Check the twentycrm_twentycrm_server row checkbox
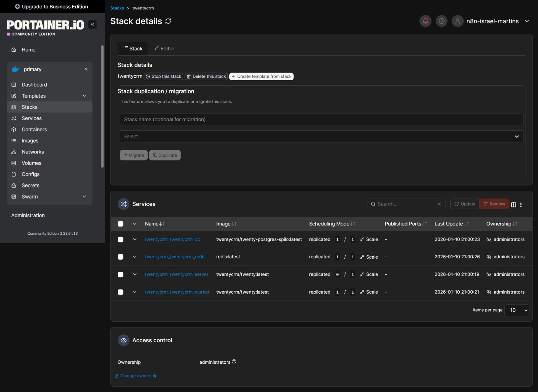 tap(120, 274)
